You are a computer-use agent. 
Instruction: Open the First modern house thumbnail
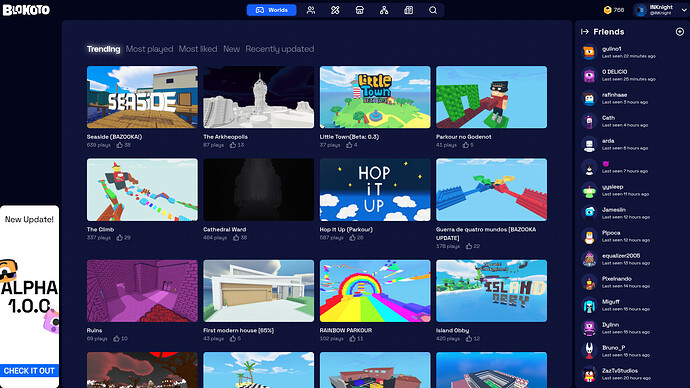click(x=259, y=291)
